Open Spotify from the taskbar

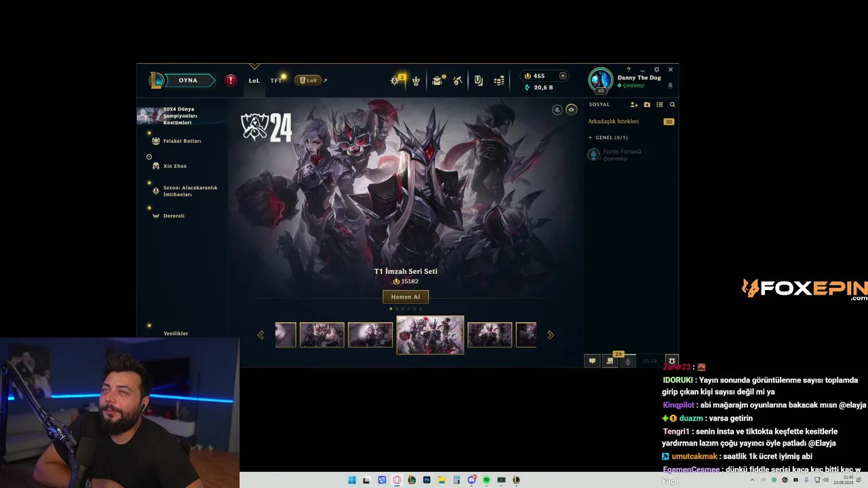click(486, 480)
